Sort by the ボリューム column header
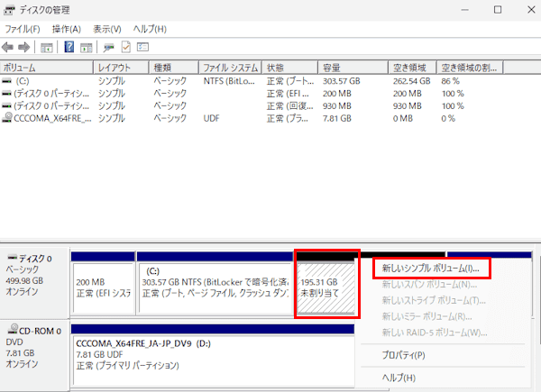Screen dimensions: 541x392 pos(47,68)
